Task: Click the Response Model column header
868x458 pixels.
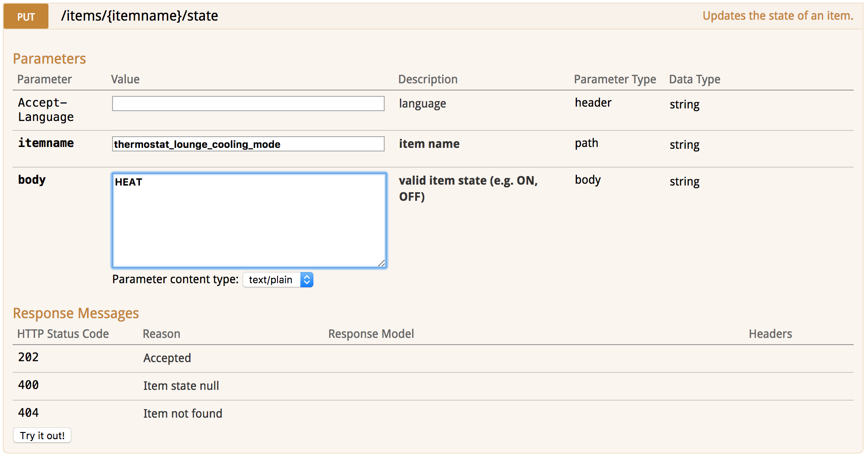Action: click(x=371, y=334)
